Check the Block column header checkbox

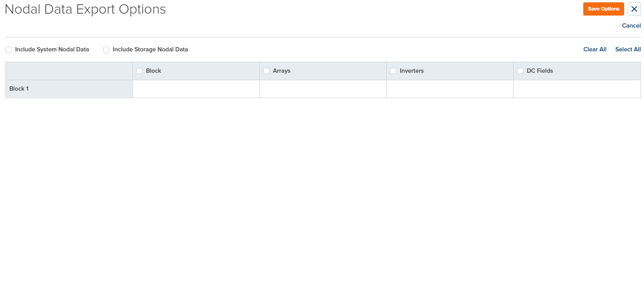tap(139, 71)
